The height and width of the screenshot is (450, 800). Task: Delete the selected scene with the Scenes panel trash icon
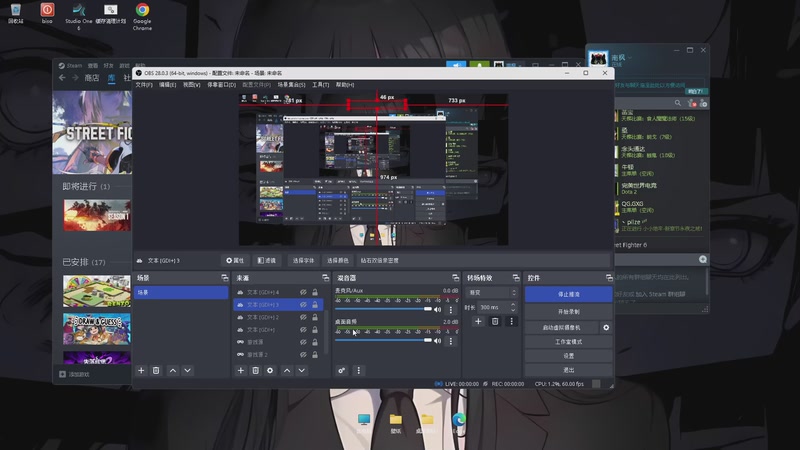point(156,370)
